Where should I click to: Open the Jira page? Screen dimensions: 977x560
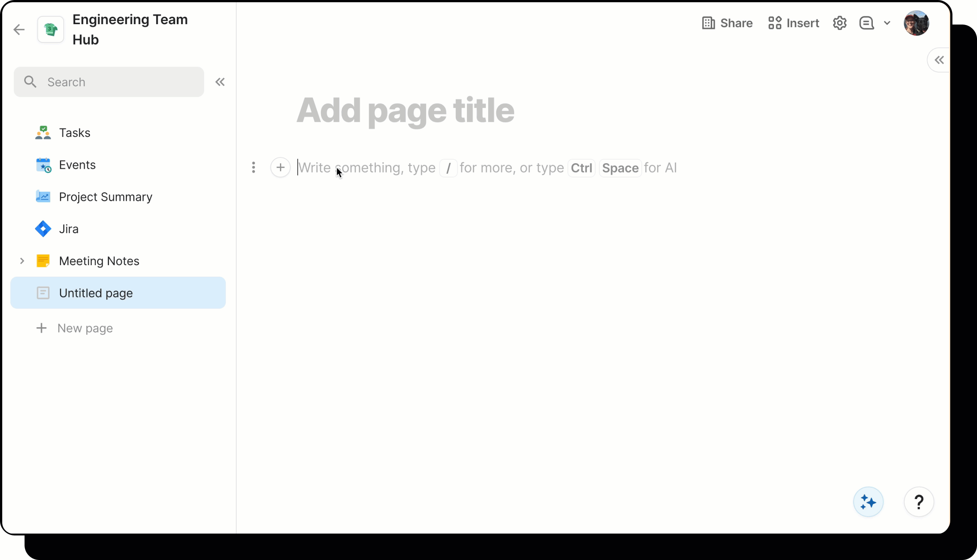coord(68,228)
